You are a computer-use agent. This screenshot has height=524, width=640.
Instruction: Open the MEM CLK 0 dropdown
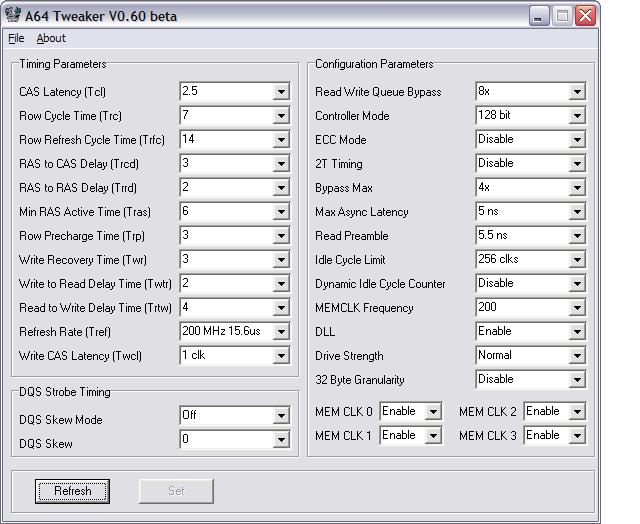point(433,411)
